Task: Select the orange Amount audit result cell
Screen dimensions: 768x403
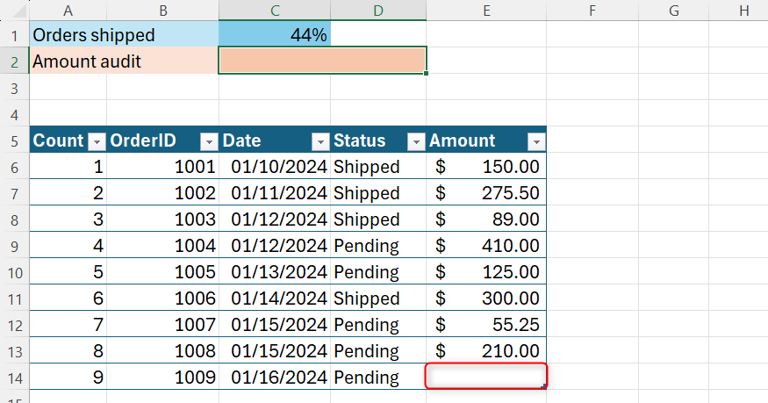Action: tap(322, 61)
